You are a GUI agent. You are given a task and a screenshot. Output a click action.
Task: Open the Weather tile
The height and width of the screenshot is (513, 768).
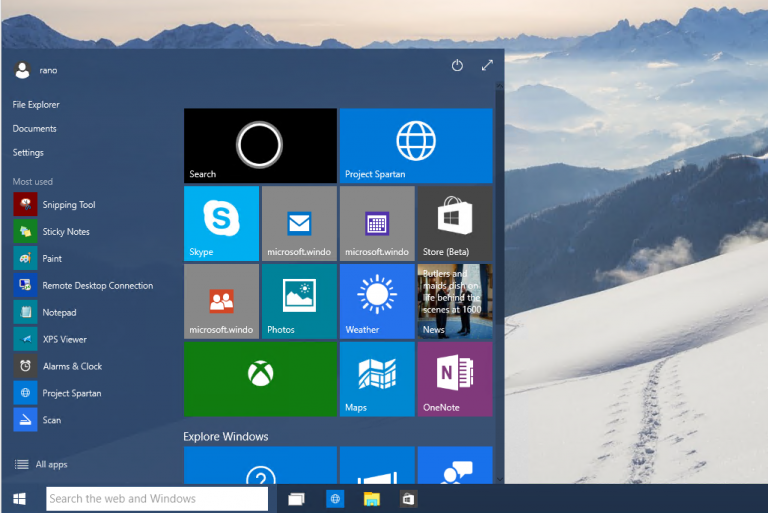(x=377, y=301)
